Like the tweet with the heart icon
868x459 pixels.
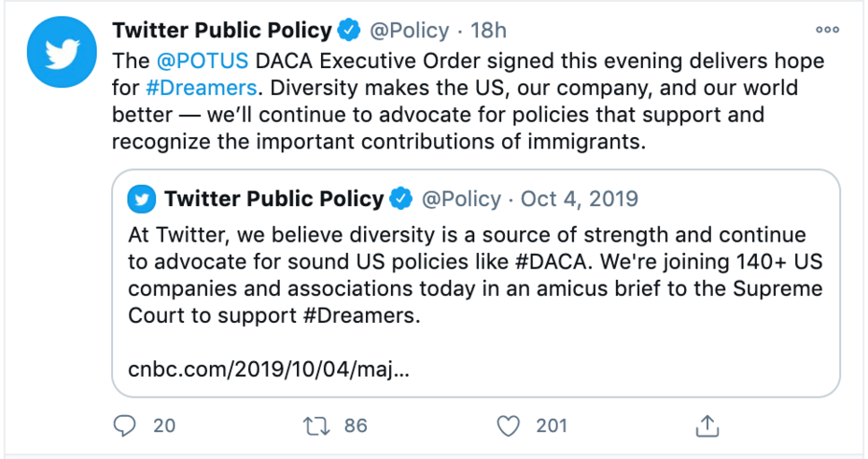[508, 426]
